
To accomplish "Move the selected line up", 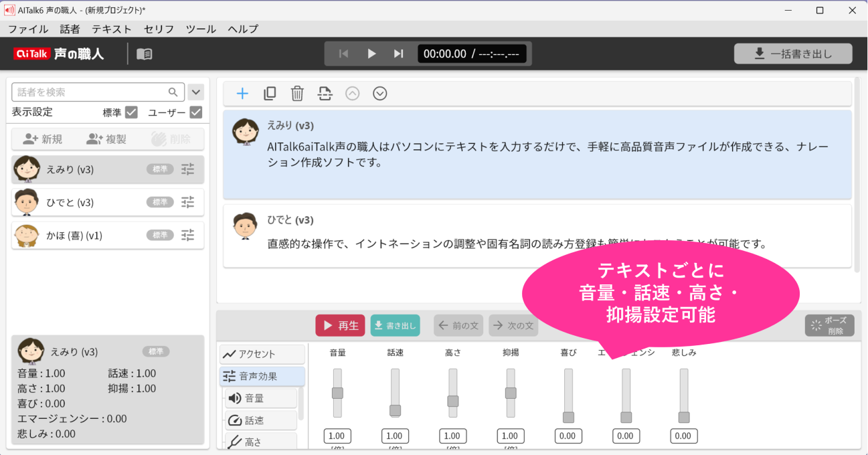I will coord(353,94).
